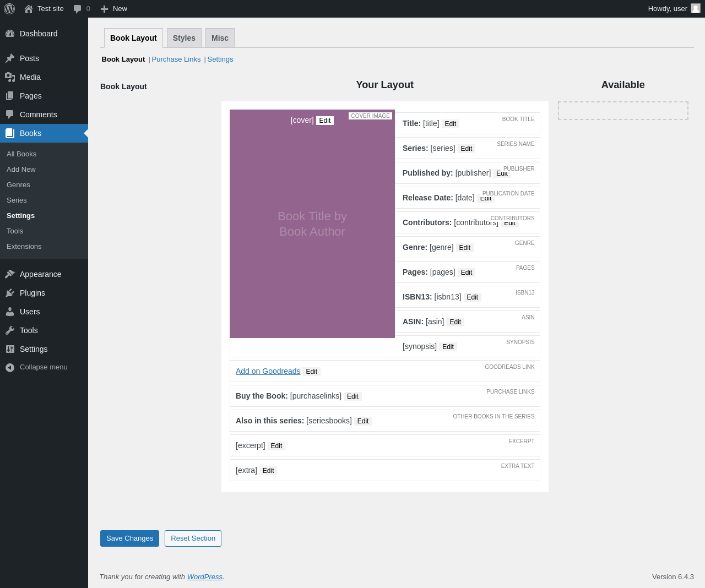Open Settings section link below tabs

click(220, 59)
